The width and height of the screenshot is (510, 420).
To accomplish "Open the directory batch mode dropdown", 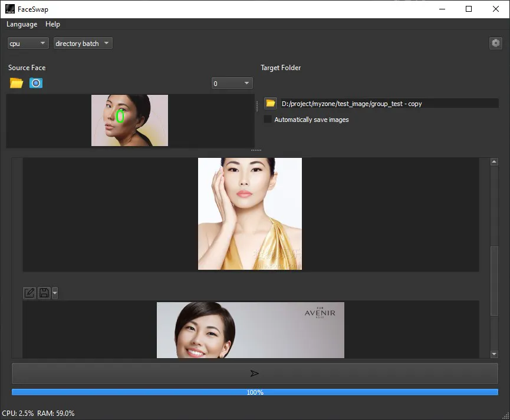I will [x=83, y=43].
